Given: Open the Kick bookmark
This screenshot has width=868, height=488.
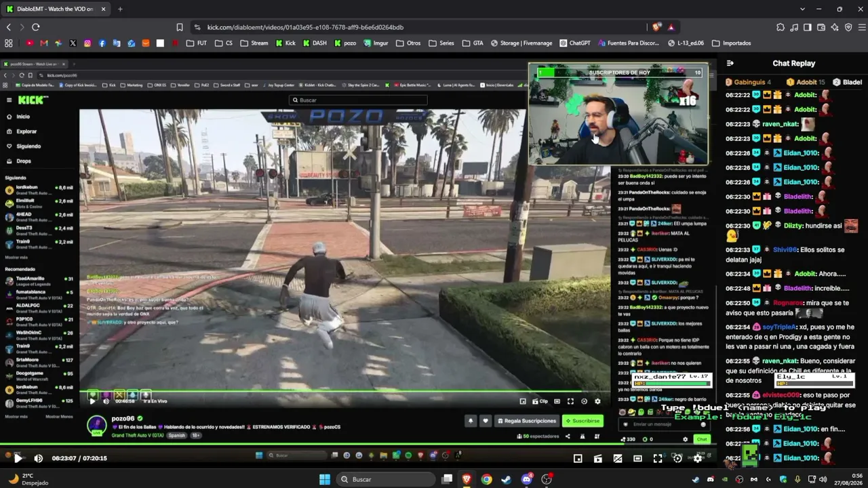Looking at the screenshot, I should 285,43.
